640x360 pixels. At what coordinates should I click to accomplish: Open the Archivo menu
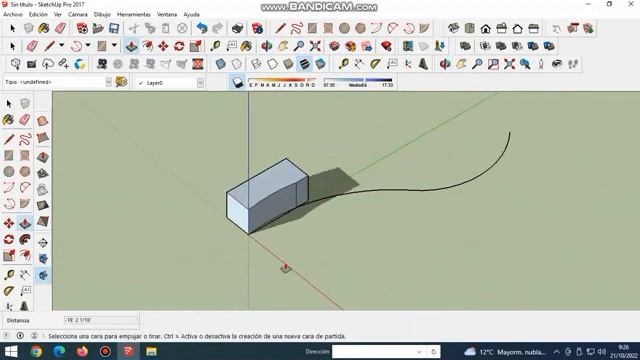[13, 14]
